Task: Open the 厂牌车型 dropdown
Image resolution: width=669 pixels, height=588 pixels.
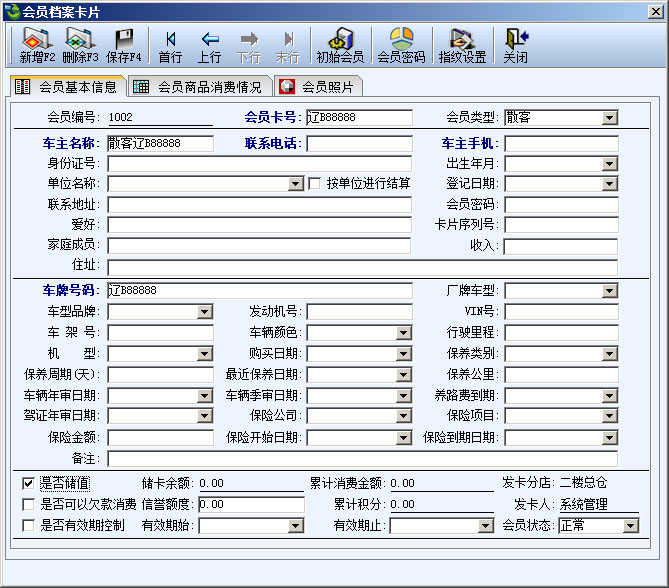Action: [610, 291]
